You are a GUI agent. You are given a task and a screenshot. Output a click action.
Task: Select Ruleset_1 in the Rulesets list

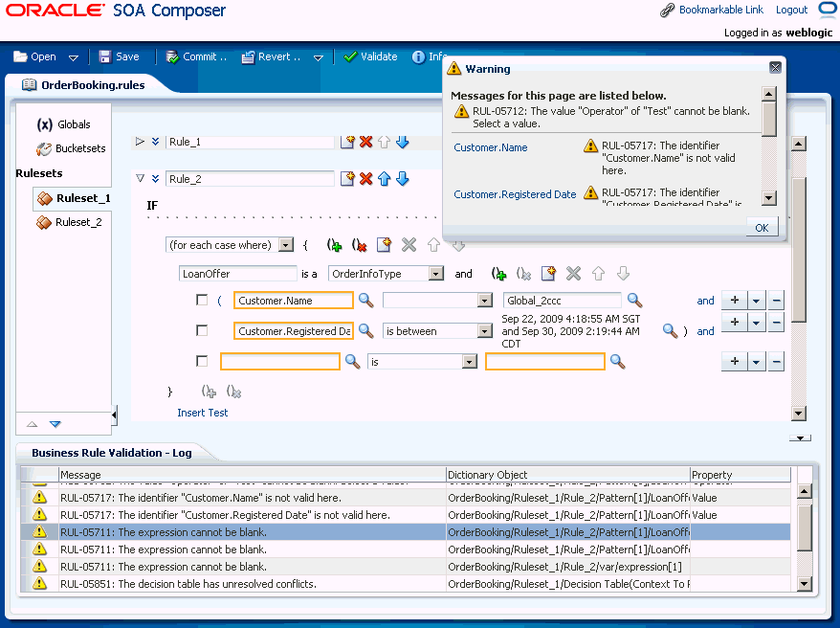(74, 198)
